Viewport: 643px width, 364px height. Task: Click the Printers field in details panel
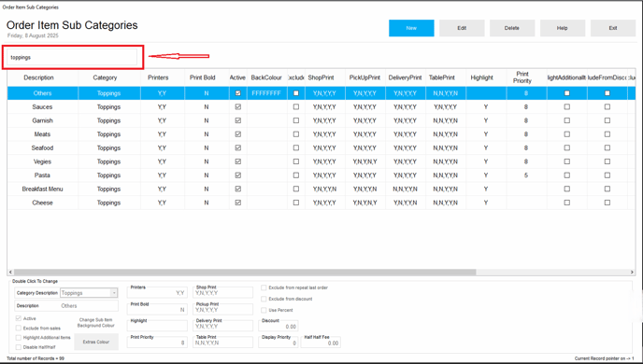pyautogui.click(x=157, y=292)
